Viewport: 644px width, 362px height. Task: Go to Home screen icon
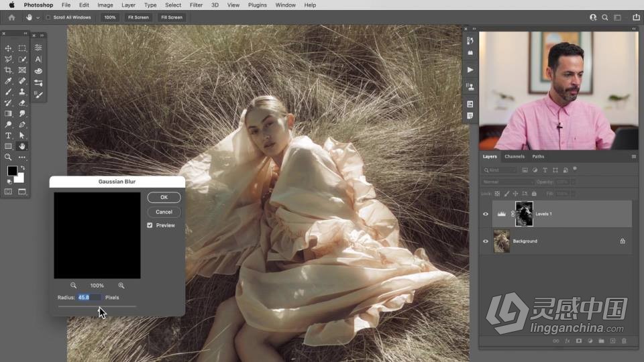pos(11,17)
